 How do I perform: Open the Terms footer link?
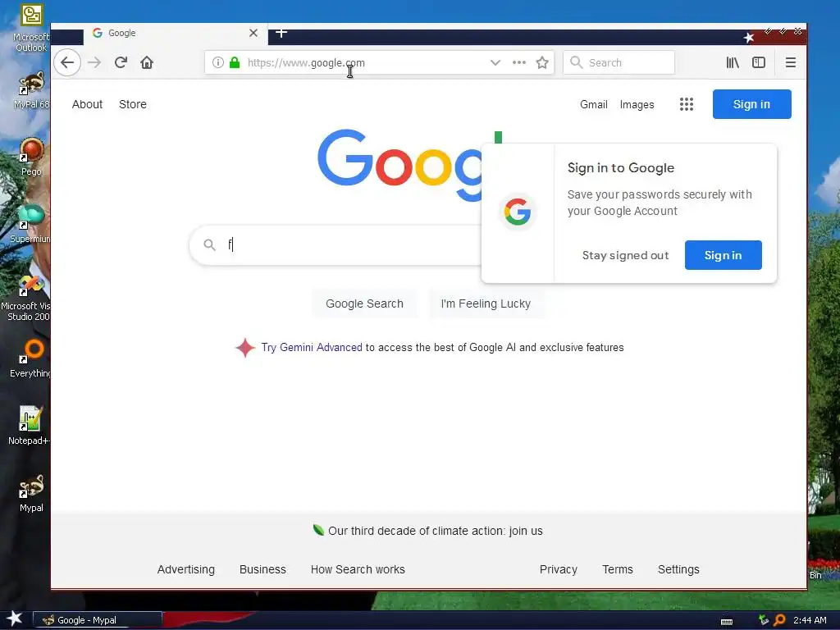point(617,569)
